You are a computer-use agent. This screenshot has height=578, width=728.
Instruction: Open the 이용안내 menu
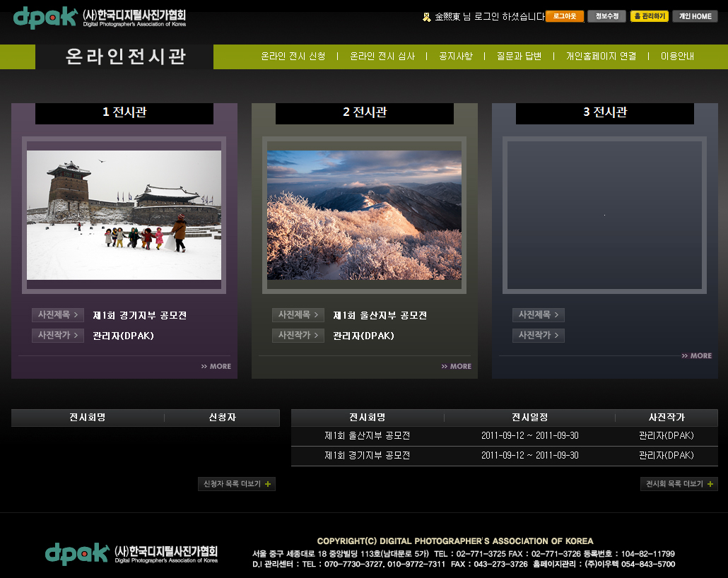point(677,57)
